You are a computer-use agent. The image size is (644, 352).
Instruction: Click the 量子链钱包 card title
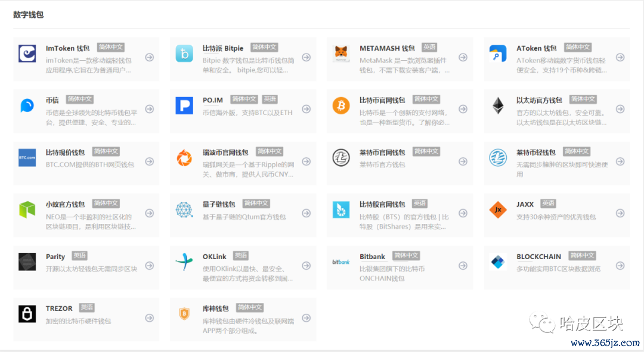click(219, 204)
